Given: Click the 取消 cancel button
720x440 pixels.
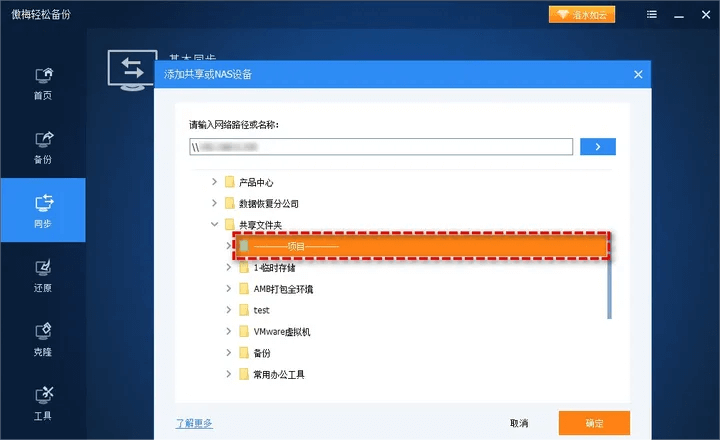Looking at the screenshot, I should 519,423.
